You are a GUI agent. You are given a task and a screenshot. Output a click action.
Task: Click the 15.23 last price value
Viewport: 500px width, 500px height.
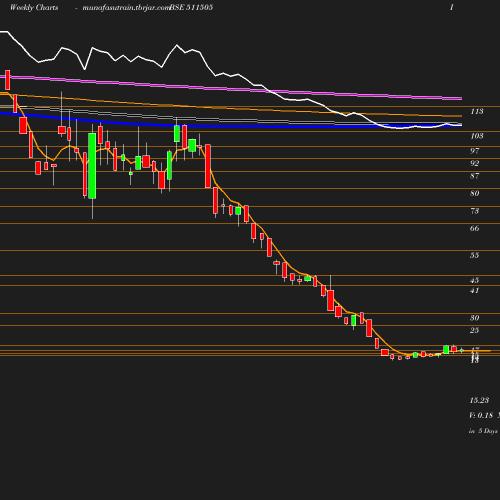[479, 400]
